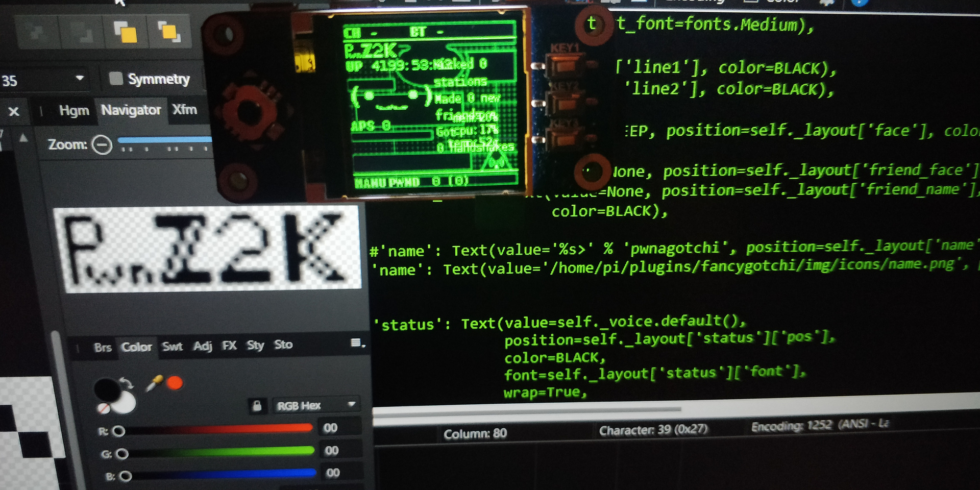Open the Swt swatches tab
Viewport: 980px width, 490px height.
pyautogui.click(x=172, y=347)
